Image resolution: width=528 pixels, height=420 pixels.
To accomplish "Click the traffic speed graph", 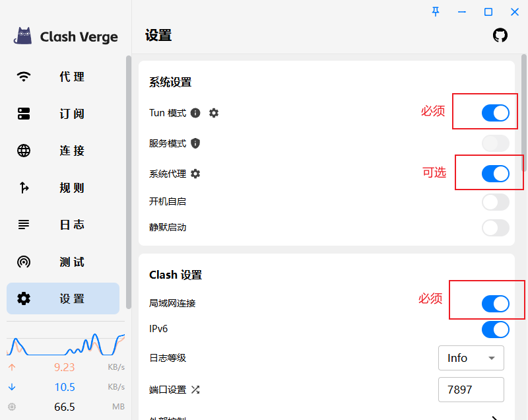I will pyautogui.click(x=65, y=344).
